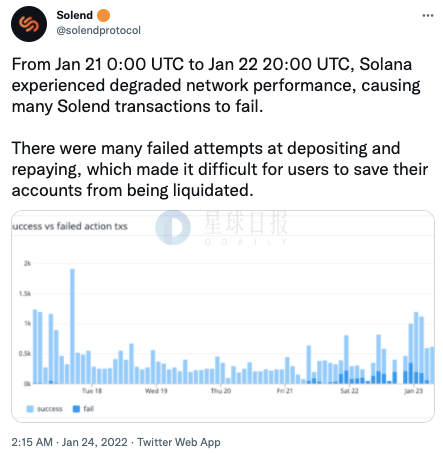Viewport: 443px width, 455px height.
Task: Click the light blue success legend square
Action: click(30, 409)
